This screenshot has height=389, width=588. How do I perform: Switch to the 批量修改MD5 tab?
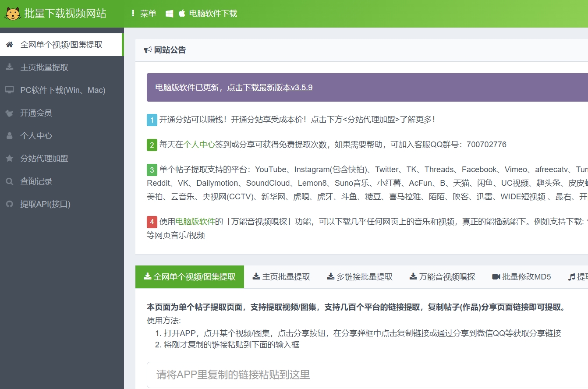(521, 277)
